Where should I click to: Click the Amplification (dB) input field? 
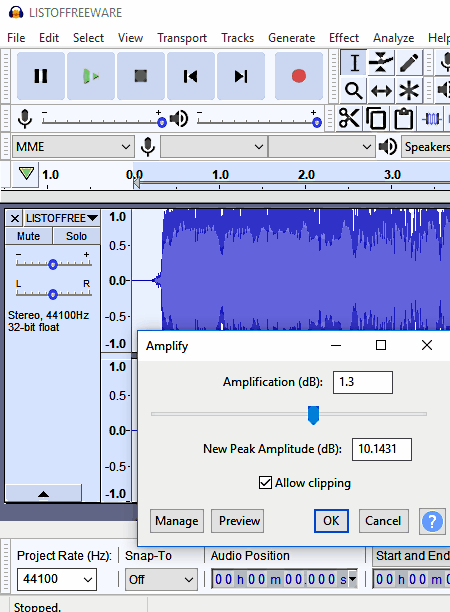363,382
